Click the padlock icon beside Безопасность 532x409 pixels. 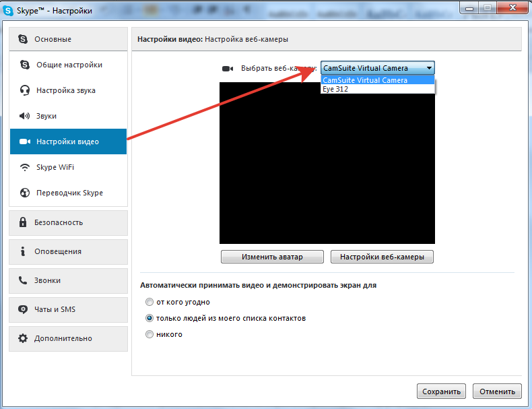pos(23,222)
